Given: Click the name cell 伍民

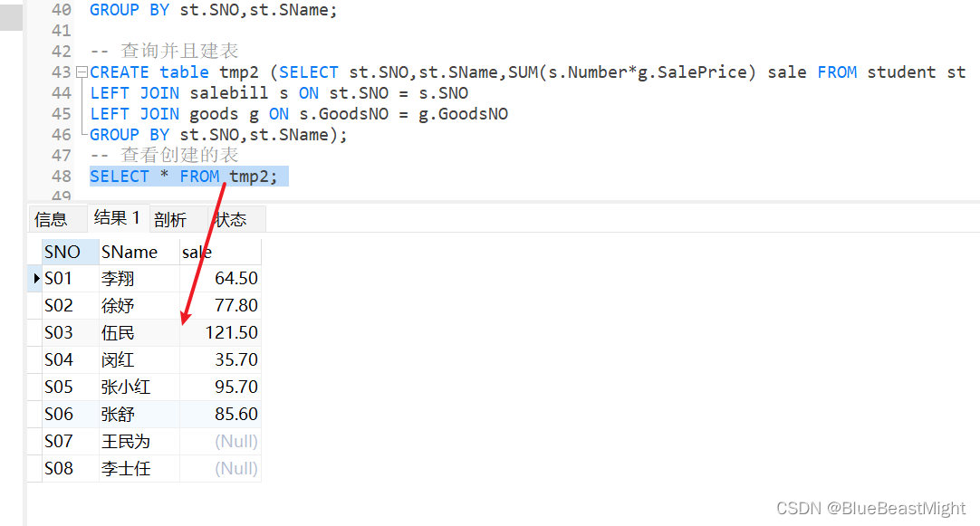Looking at the screenshot, I should pyautogui.click(x=139, y=333).
